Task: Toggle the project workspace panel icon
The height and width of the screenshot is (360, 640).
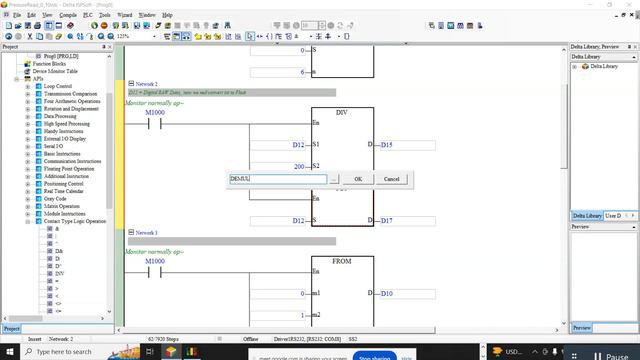Action: pyautogui.click(x=49, y=25)
